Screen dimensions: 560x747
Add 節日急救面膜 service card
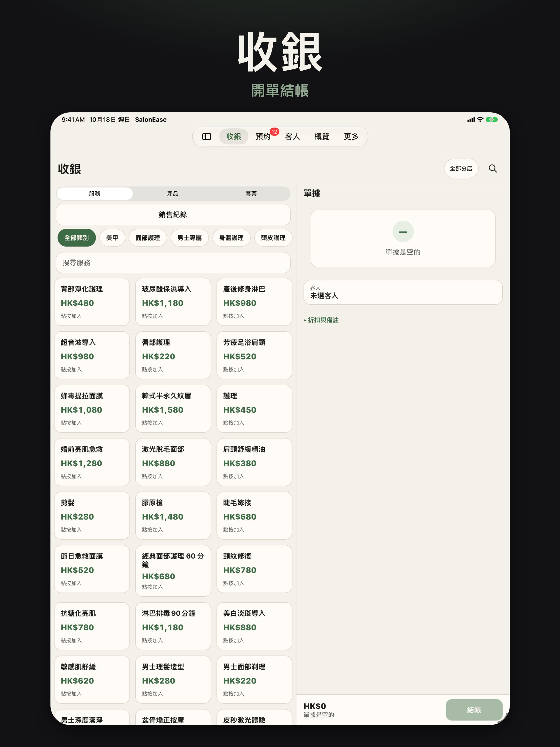(92, 569)
